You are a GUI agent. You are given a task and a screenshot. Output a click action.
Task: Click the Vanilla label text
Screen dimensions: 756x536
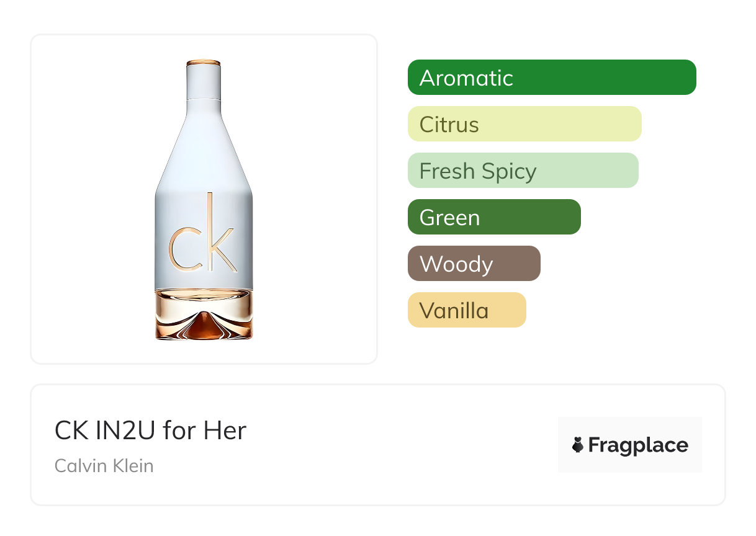[x=454, y=311]
